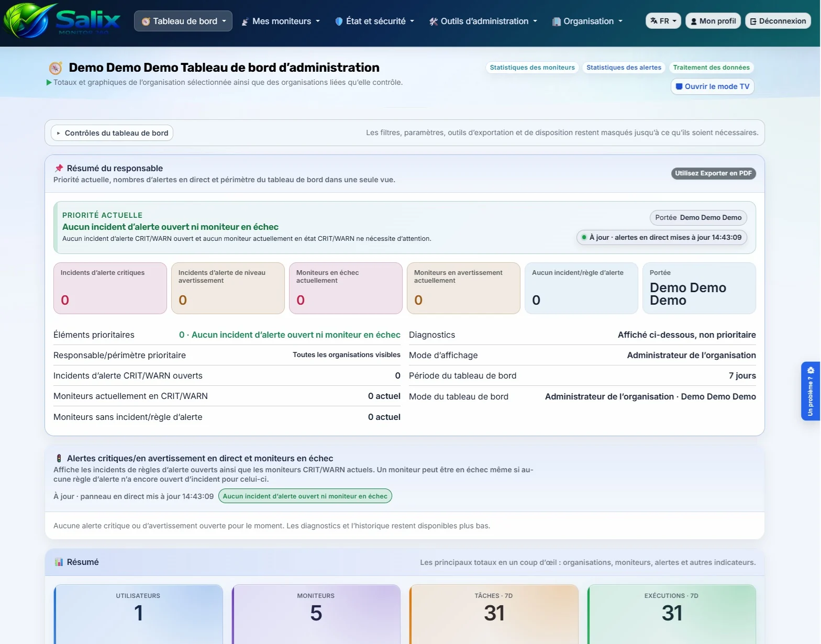Click the satellite icon for Mes moniteurs

coord(245,21)
